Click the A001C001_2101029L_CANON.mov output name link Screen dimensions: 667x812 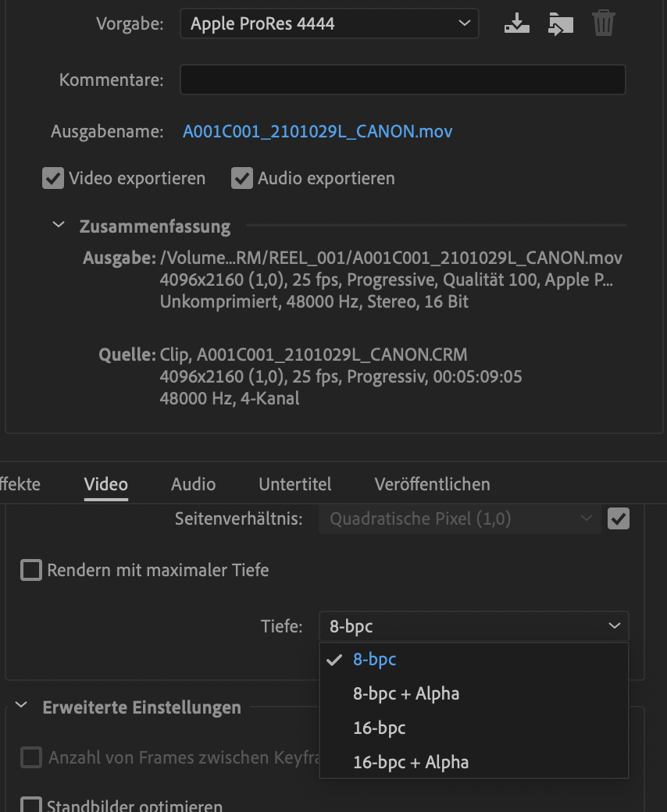coord(317,131)
